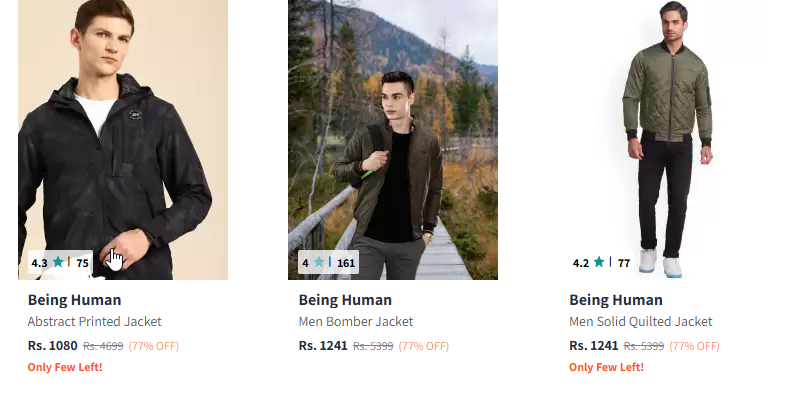Click the Rs. 1241 price of Quilted Jacket
Screen dimensions: 788x398
pyautogui.click(x=594, y=346)
